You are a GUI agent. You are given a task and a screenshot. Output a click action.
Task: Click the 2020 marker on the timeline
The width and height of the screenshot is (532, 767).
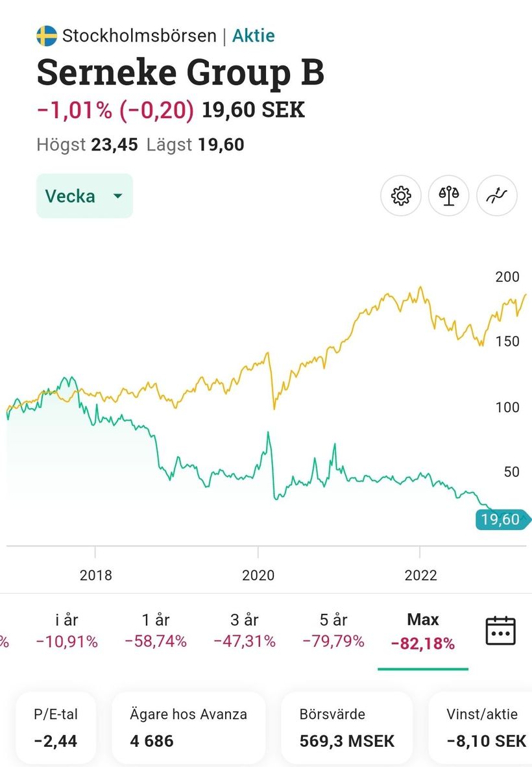[258, 575]
